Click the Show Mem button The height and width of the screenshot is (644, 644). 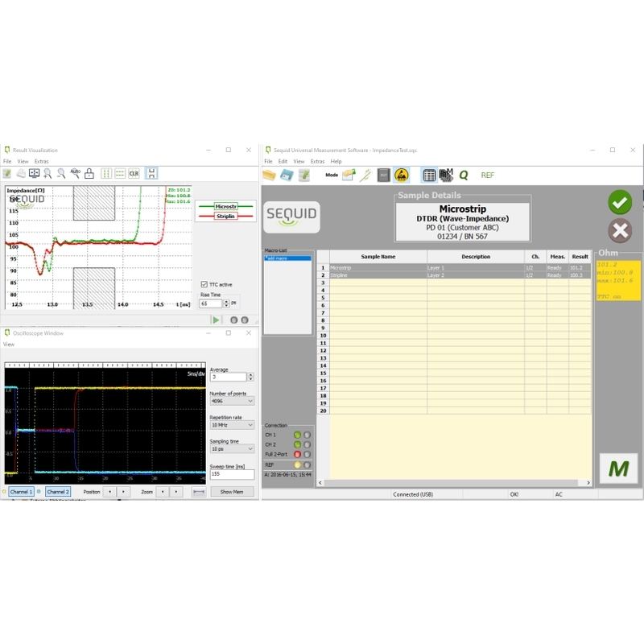(232, 492)
